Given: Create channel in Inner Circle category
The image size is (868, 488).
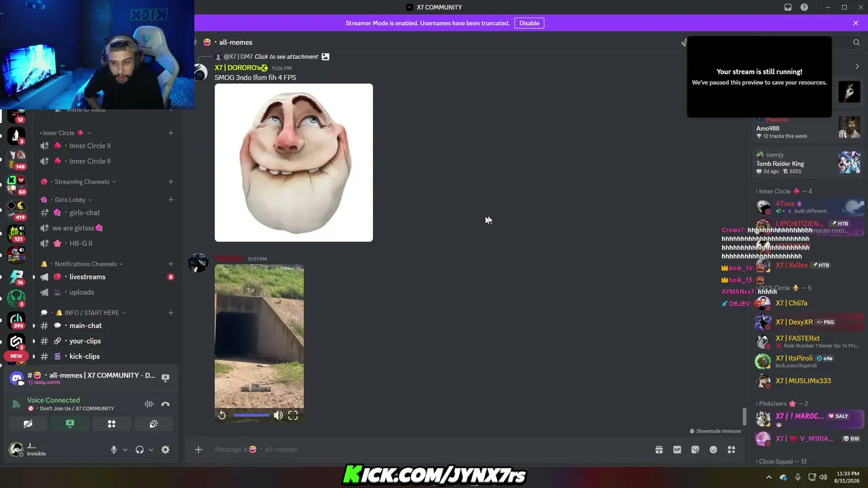Looking at the screenshot, I should tap(171, 133).
